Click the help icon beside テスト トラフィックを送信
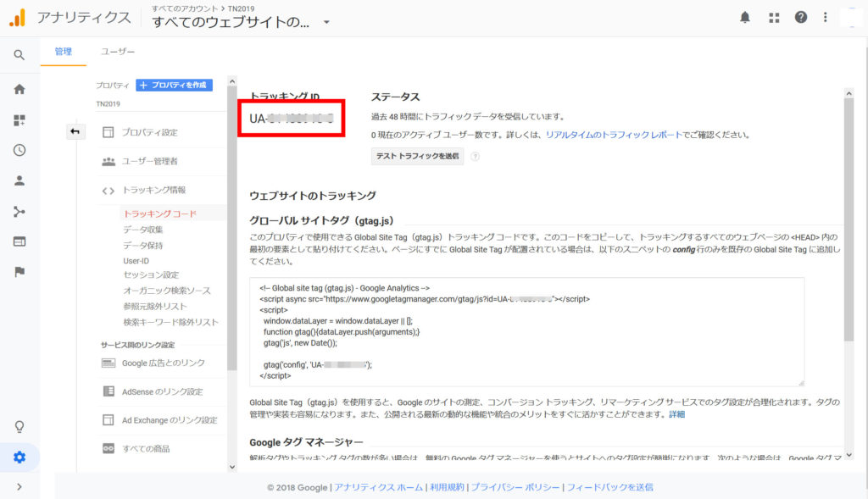Viewport: 868px width, 499px height. click(475, 157)
